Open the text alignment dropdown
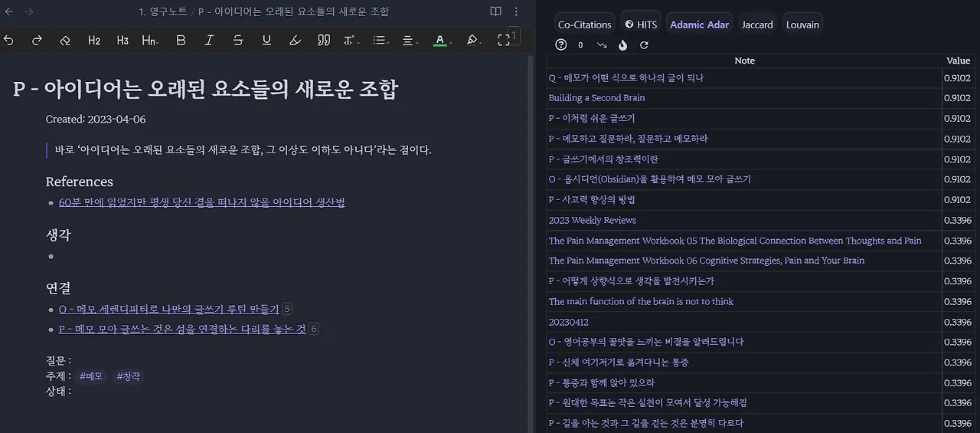 point(410,40)
